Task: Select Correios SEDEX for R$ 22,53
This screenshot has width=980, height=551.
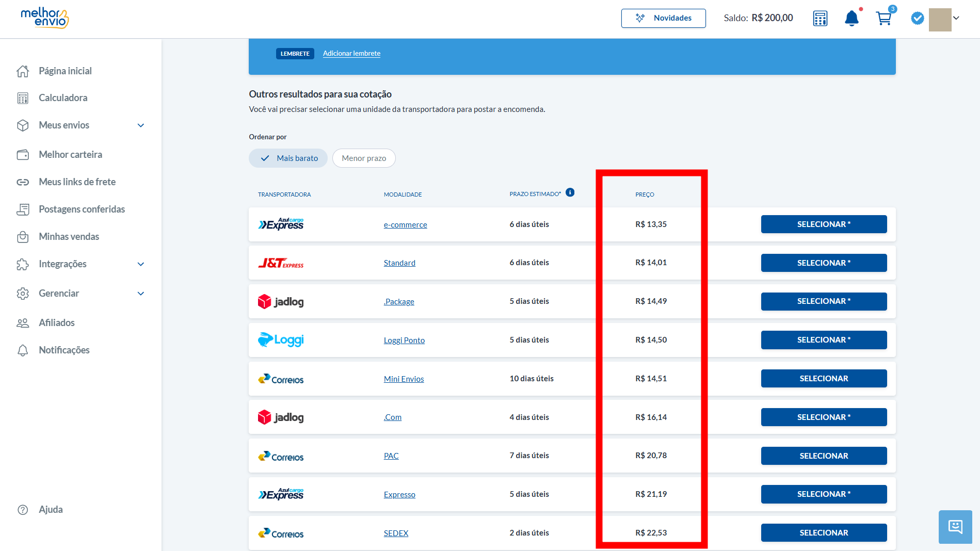Action: 824,533
